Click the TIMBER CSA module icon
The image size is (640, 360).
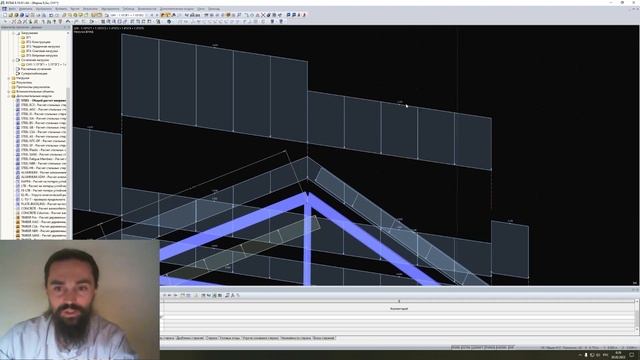click(x=18, y=226)
